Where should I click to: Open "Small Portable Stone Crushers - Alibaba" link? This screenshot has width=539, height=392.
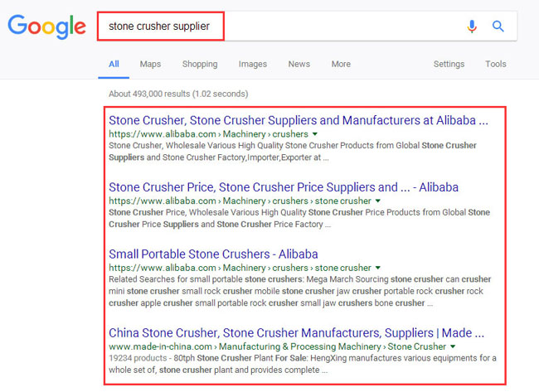[213, 254]
